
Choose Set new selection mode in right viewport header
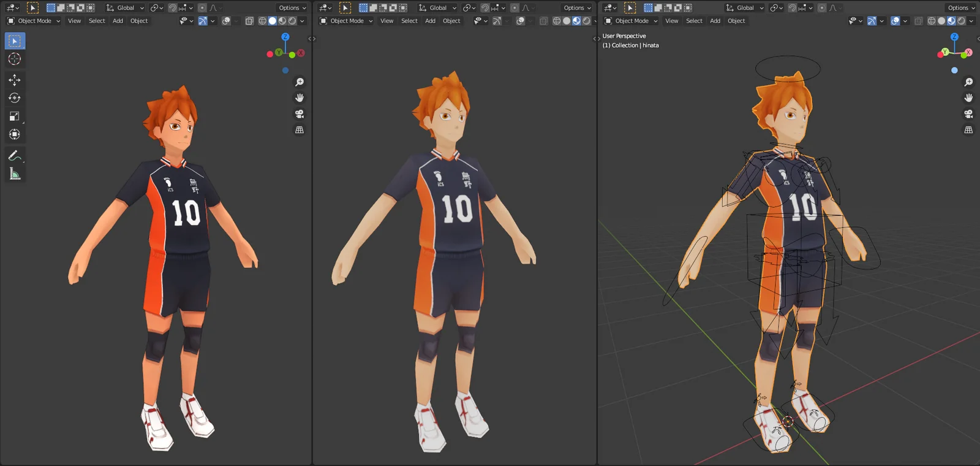coord(648,8)
